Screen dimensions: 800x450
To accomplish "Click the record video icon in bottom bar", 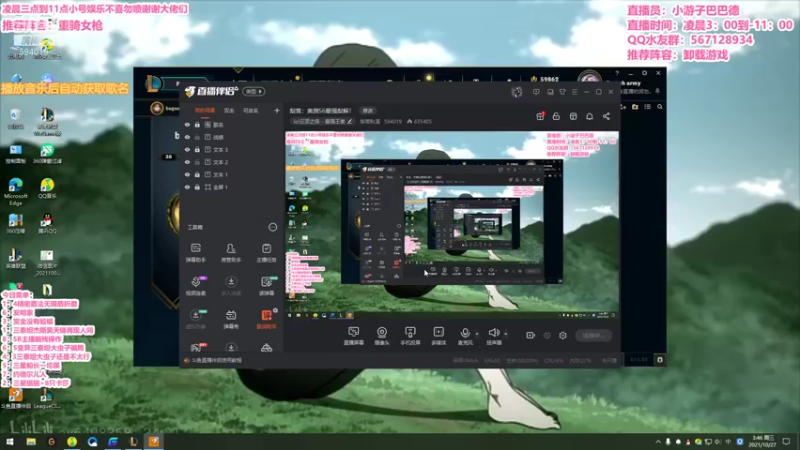I will (x=530, y=335).
